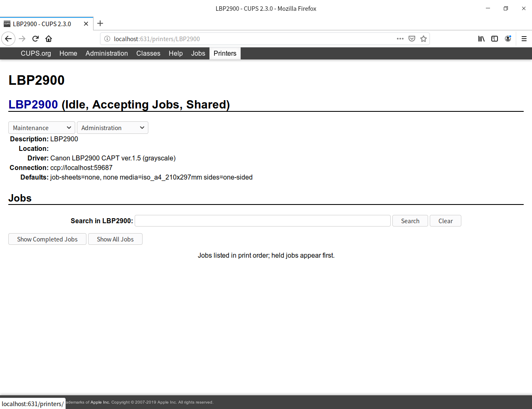The width and height of the screenshot is (532, 409).
Task: Open the Printers nav item
Action: click(225, 53)
